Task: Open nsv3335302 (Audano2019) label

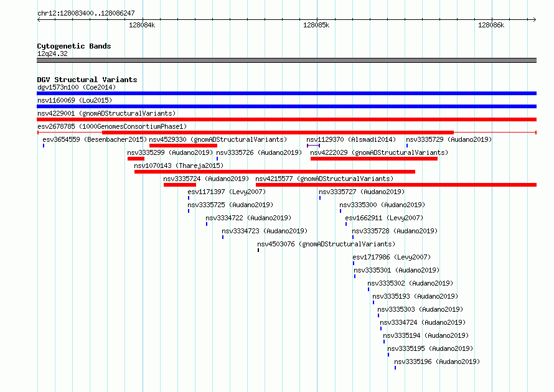Action: [410, 283]
